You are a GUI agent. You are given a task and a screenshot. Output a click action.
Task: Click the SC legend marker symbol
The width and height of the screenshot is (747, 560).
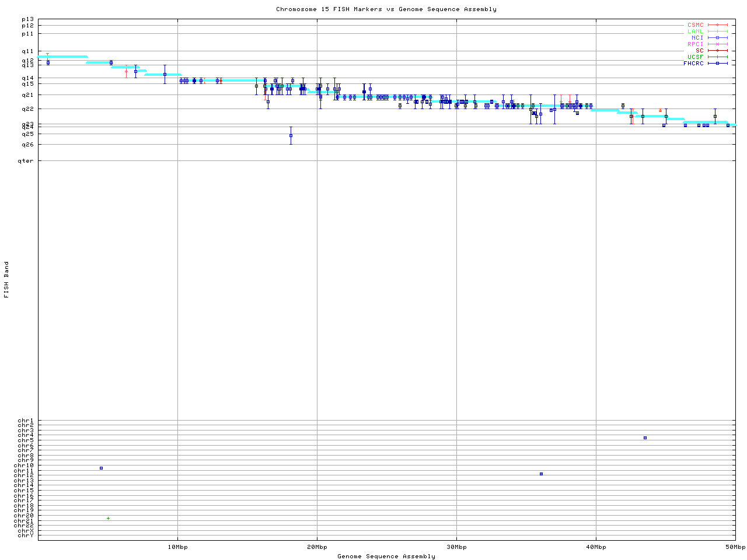click(x=717, y=51)
